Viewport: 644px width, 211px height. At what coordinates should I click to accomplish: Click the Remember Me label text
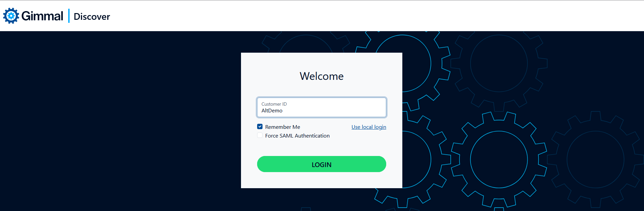(282, 127)
